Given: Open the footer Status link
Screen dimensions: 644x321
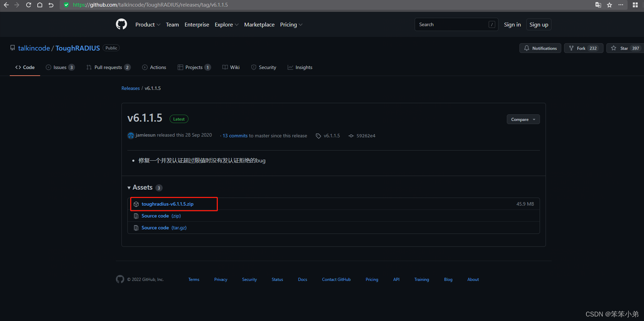Looking at the screenshot, I should point(277,280).
